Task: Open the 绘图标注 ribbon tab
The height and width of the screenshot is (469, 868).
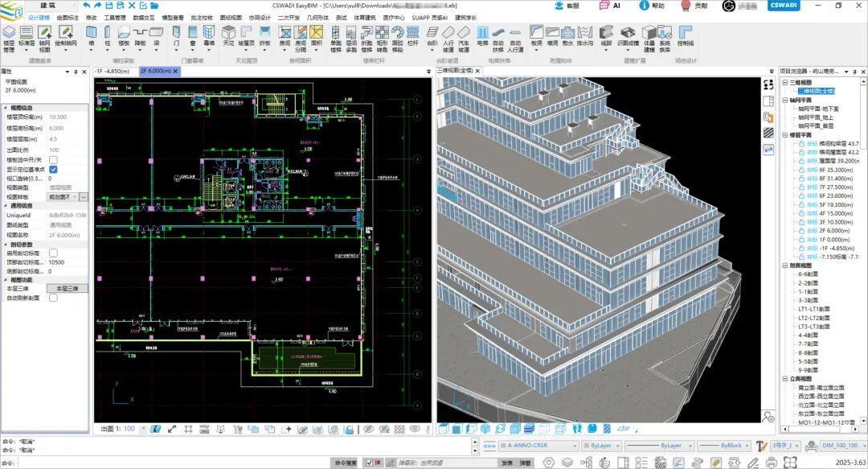Action: [68, 18]
